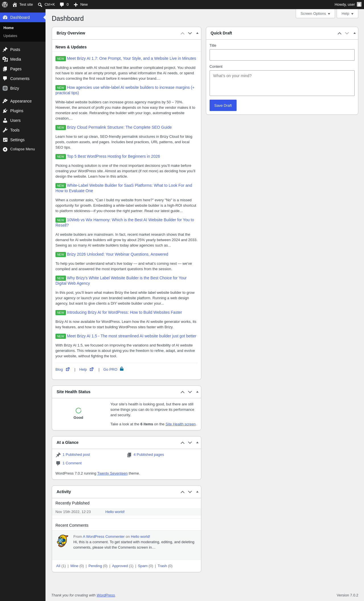
Task: Click the Plugins plug icon
Action: [5, 111]
